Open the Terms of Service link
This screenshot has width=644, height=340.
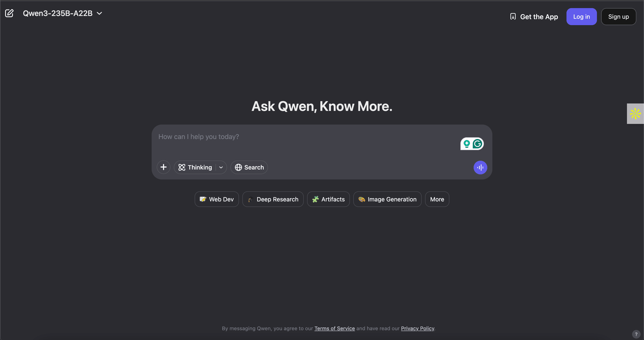tap(335, 329)
